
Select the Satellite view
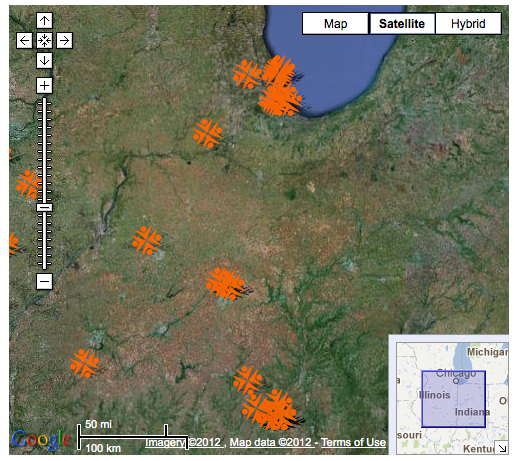pyautogui.click(x=402, y=24)
